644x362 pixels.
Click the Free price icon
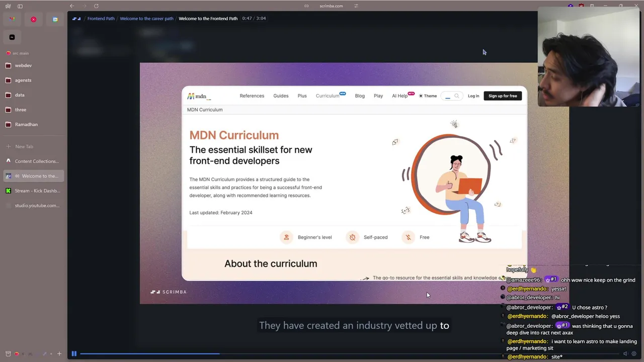point(409,237)
